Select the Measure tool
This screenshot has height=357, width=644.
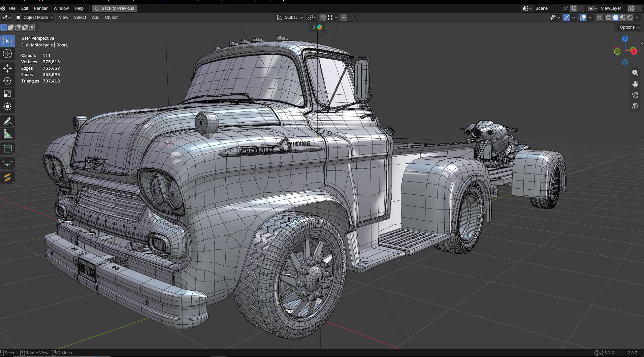[x=7, y=134]
